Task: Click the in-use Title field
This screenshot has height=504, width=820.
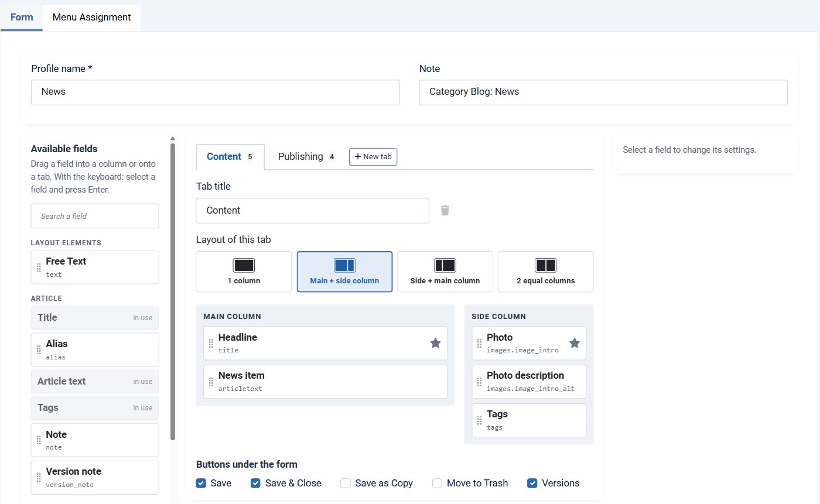Action: tap(95, 318)
